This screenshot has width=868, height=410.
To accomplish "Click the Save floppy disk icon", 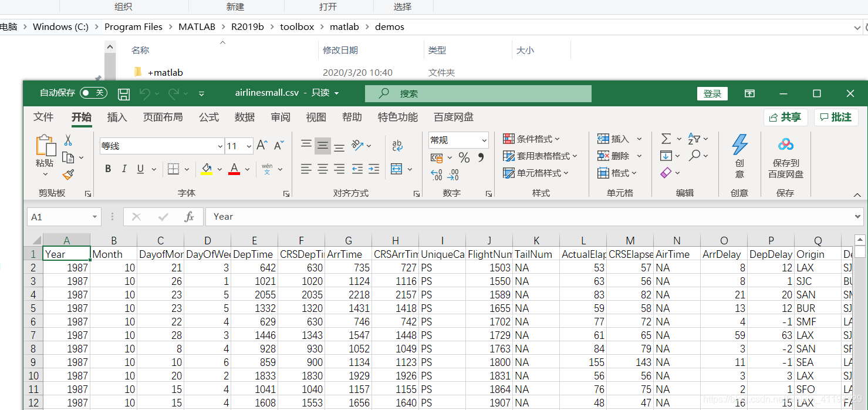I will coord(124,93).
